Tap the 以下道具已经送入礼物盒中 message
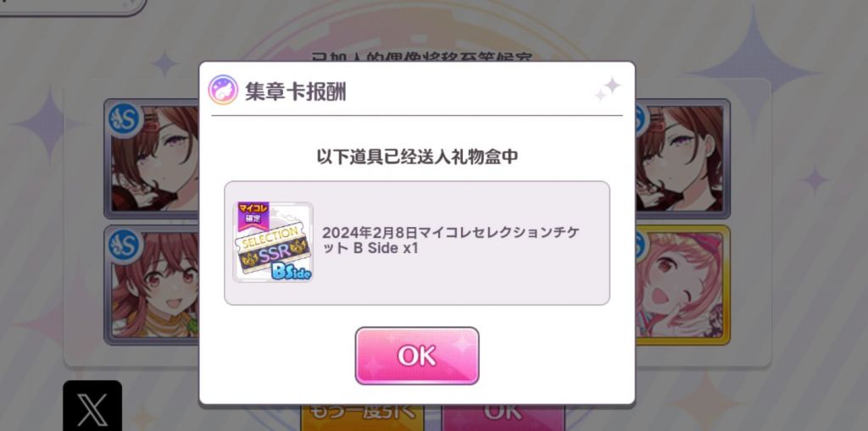868x431 pixels. (x=417, y=157)
